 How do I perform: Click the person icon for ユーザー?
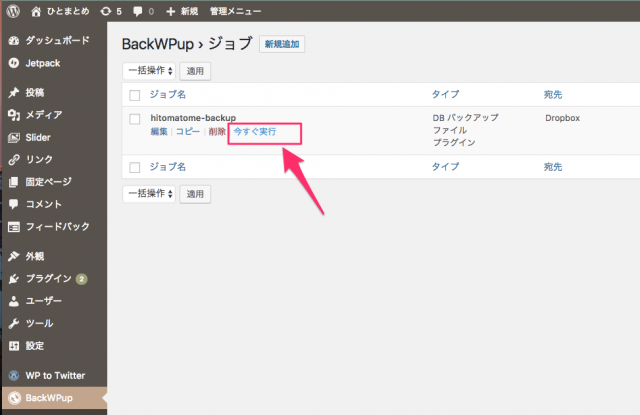click(14, 301)
